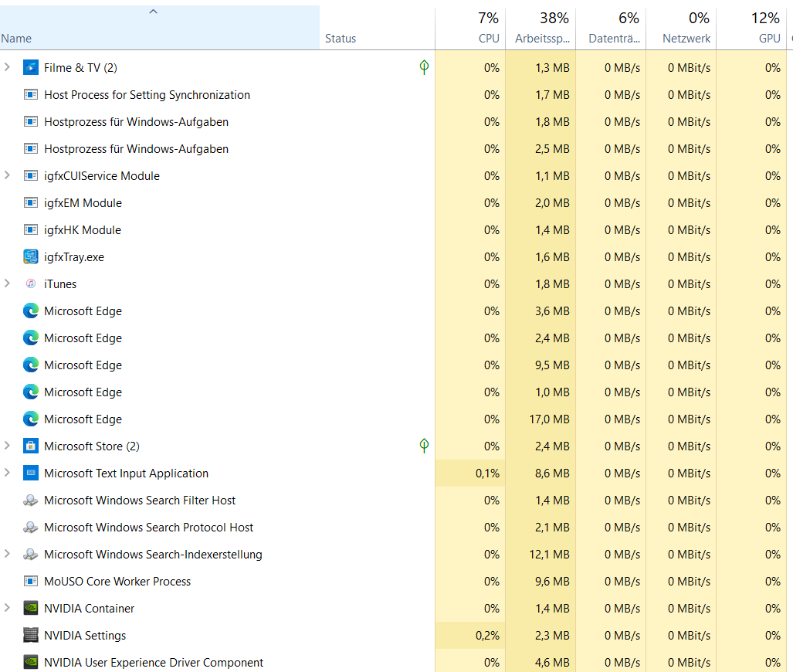Screen dimensions: 793x672
Task: Select Microsoft Windows Search Filter Host row
Action: pyautogui.click(x=397, y=500)
